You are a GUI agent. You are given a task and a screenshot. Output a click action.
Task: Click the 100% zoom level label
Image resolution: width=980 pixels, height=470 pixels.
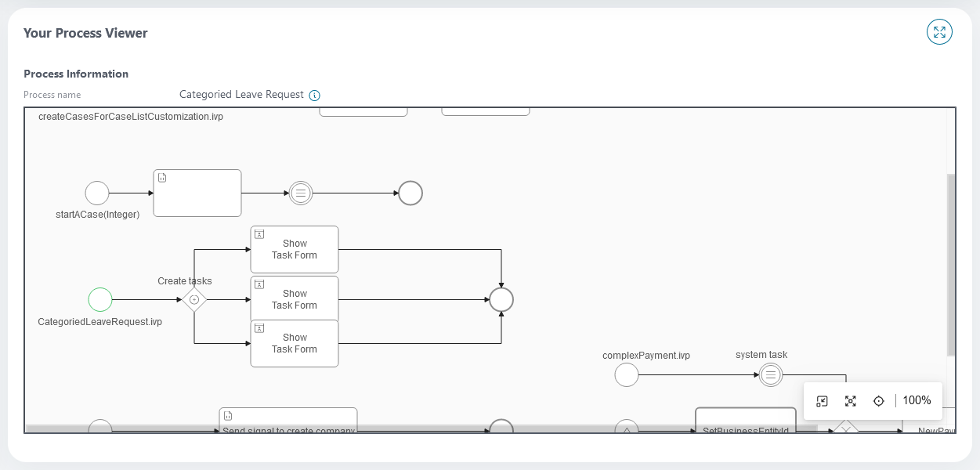pyautogui.click(x=917, y=400)
